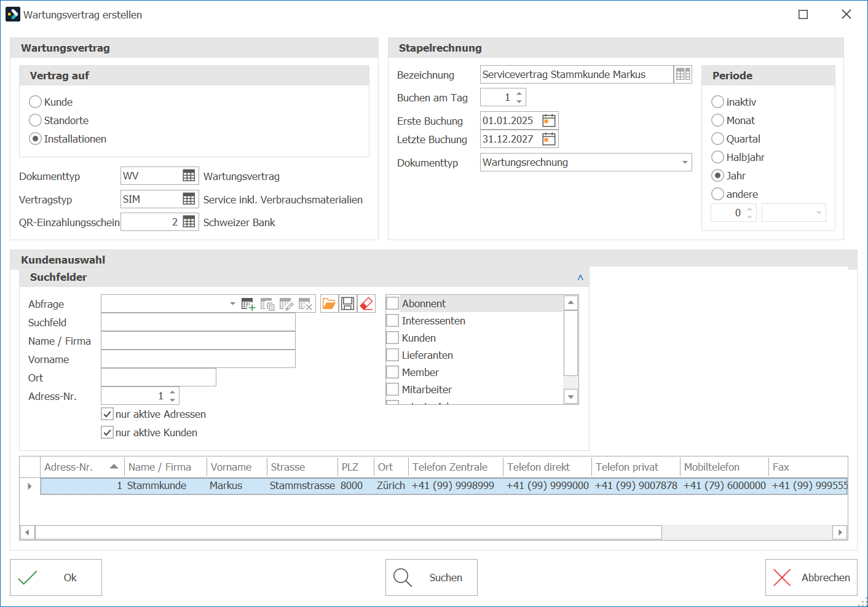Tick the Mitarbeiter checkbox
The width and height of the screenshot is (868, 607).
(393, 390)
